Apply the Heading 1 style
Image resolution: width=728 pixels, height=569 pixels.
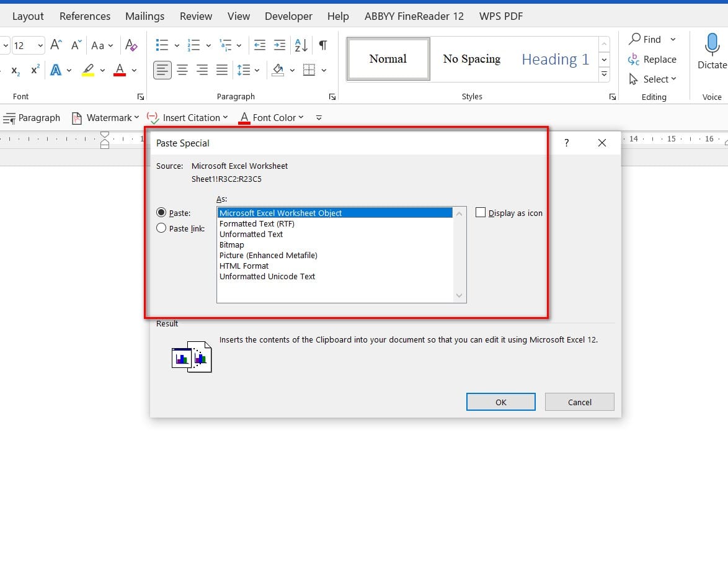point(555,59)
